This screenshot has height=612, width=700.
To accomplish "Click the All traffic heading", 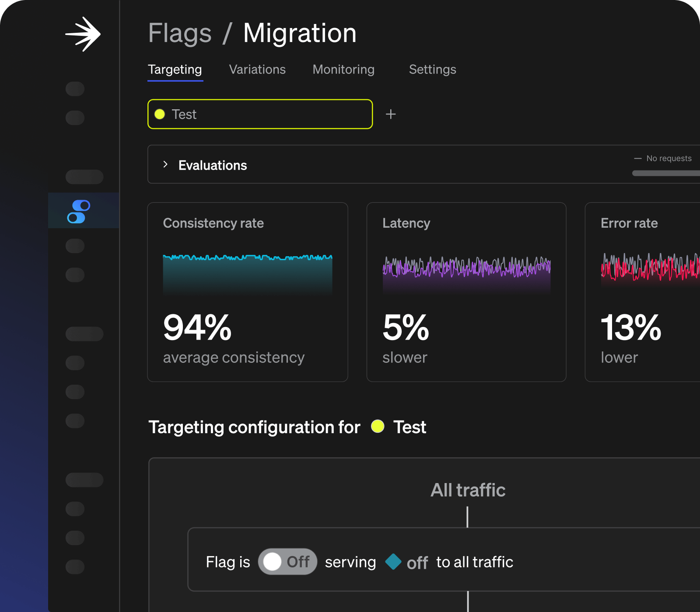I will (468, 490).
